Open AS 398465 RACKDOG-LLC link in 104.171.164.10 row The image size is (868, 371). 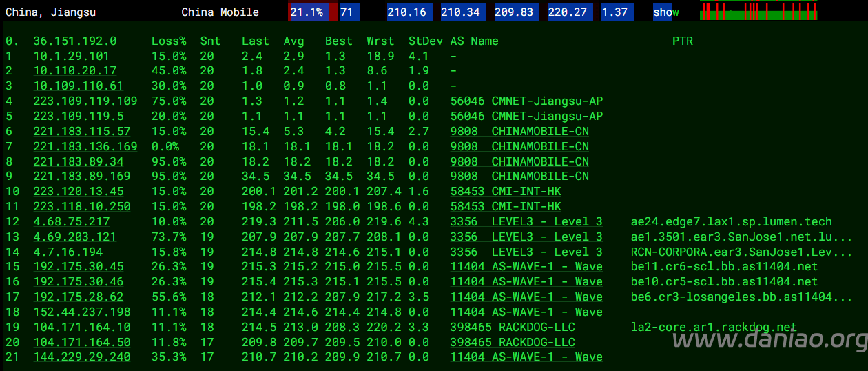[x=513, y=328]
